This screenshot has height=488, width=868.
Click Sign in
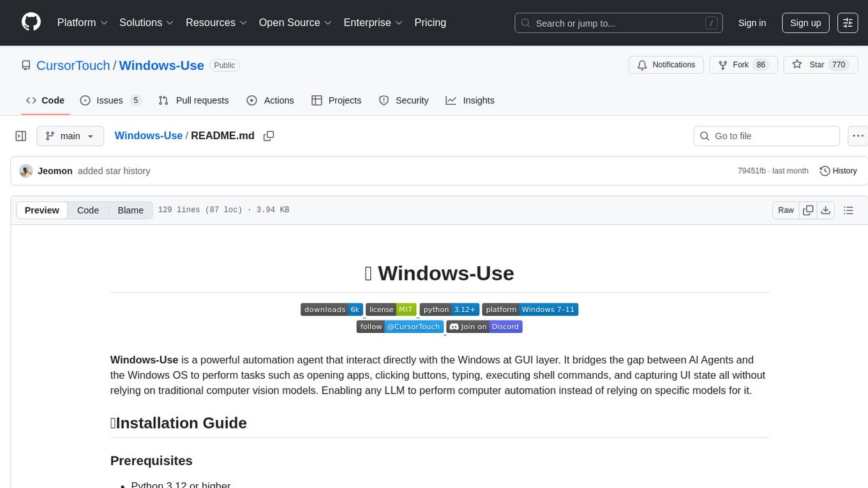[752, 22]
